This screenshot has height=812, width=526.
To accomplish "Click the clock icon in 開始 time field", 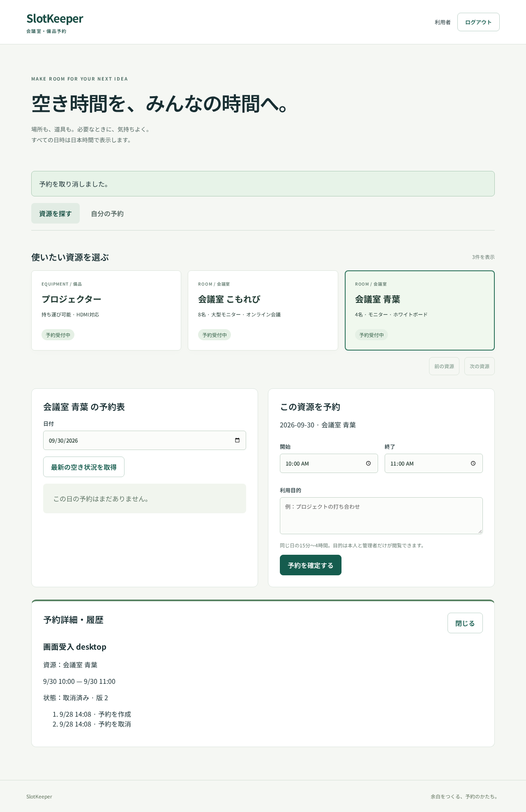I will 368,464.
